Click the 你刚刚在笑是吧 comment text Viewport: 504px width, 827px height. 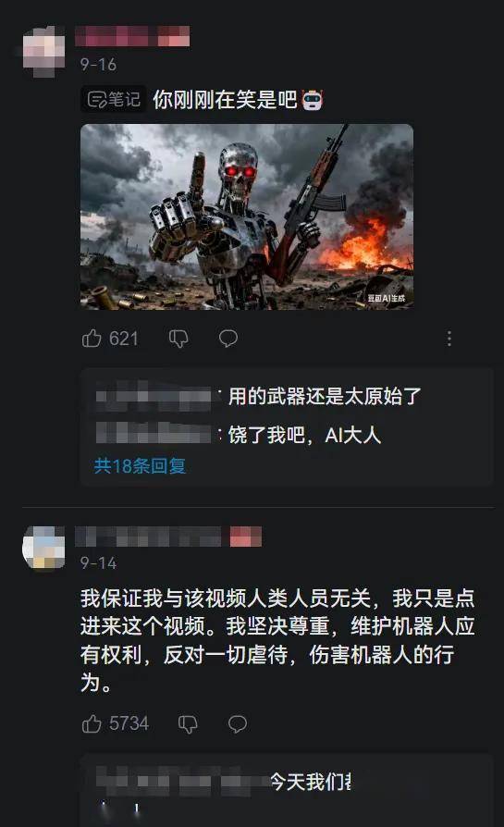point(225,99)
